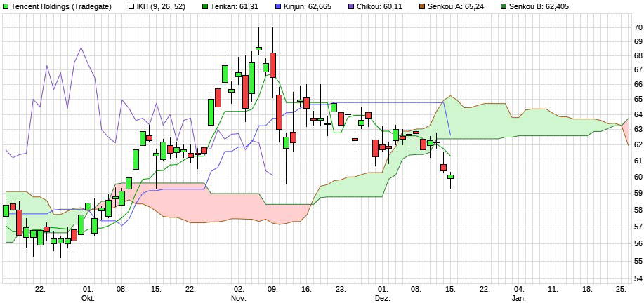Click the 60 price axis label

coord(638,177)
